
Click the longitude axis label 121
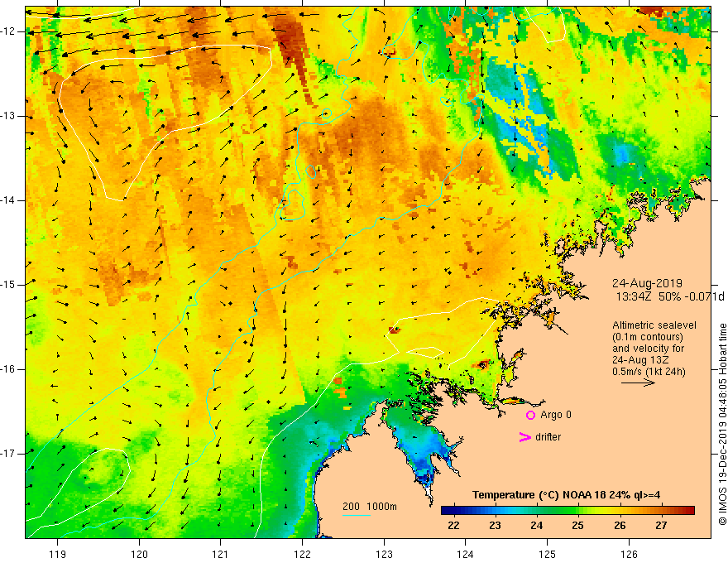point(221,554)
